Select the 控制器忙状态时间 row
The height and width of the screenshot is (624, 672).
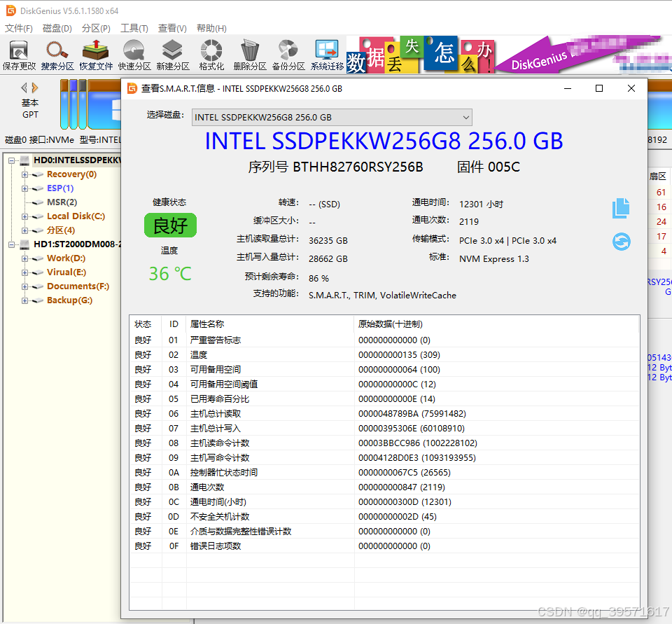tap(384, 472)
